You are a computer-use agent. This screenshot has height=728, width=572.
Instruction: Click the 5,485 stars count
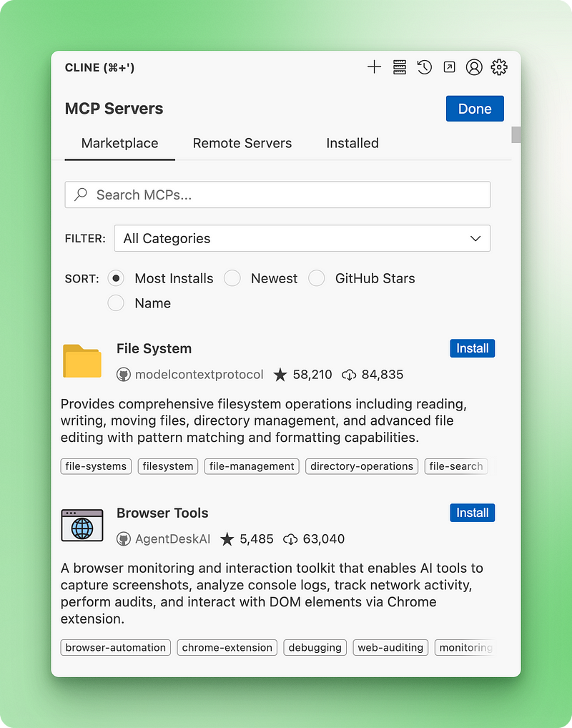coord(256,539)
